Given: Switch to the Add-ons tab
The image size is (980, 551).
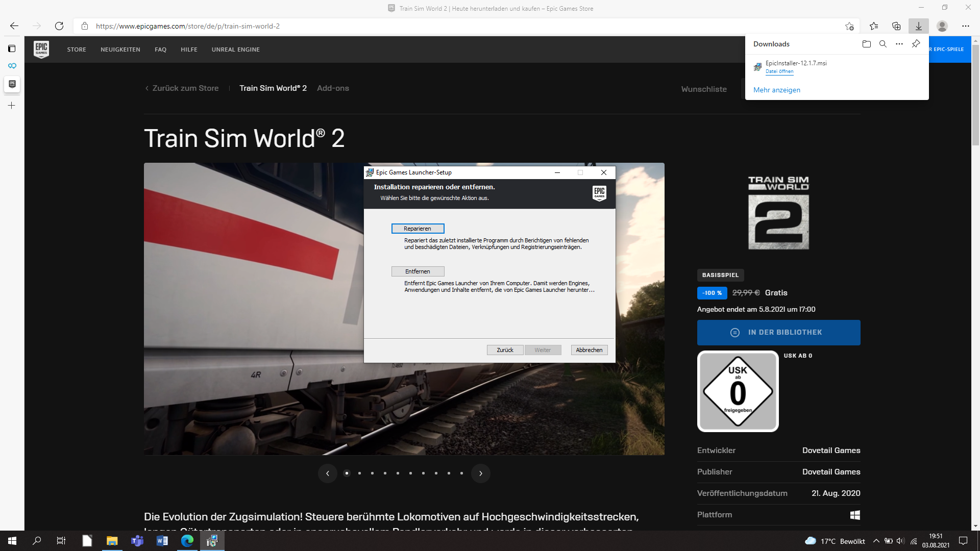Looking at the screenshot, I should (x=333, y=88).
